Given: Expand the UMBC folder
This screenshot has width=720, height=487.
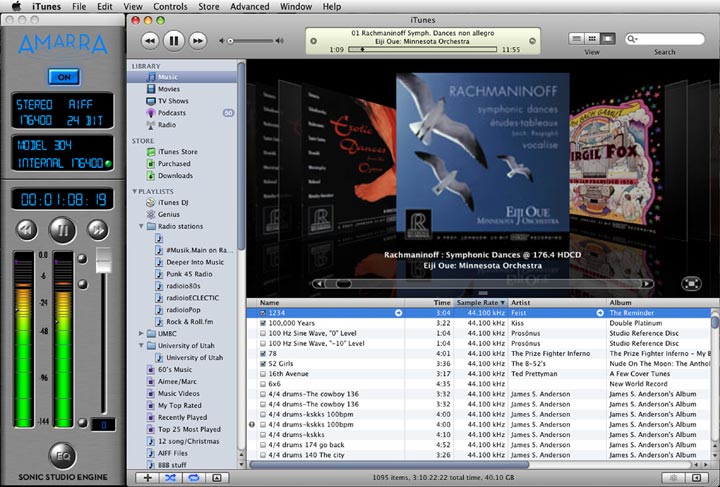Looking at the screenshot, I should pos(141,334).
